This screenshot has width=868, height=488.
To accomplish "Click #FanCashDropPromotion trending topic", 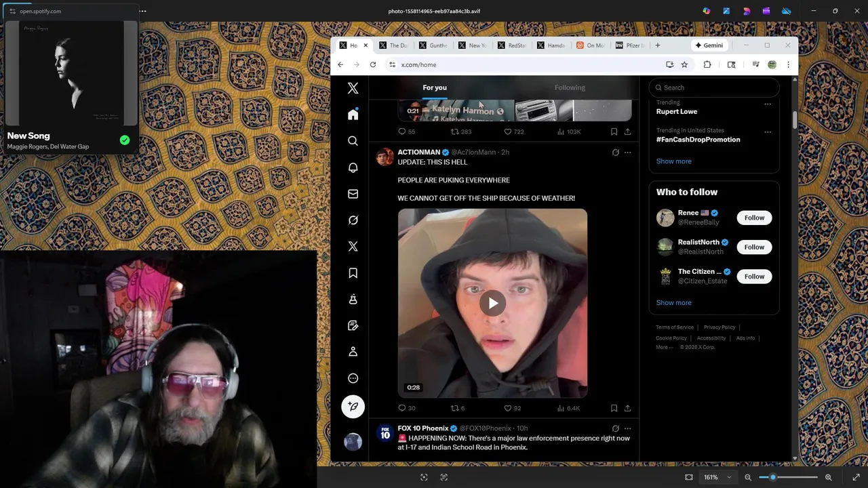I will (x=698, y=140).
